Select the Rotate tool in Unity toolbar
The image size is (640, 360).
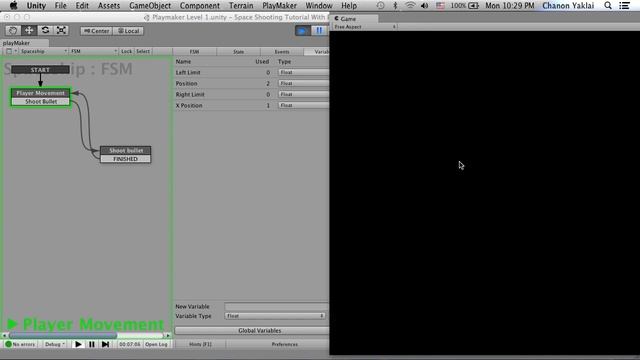(x=45, y=31)
